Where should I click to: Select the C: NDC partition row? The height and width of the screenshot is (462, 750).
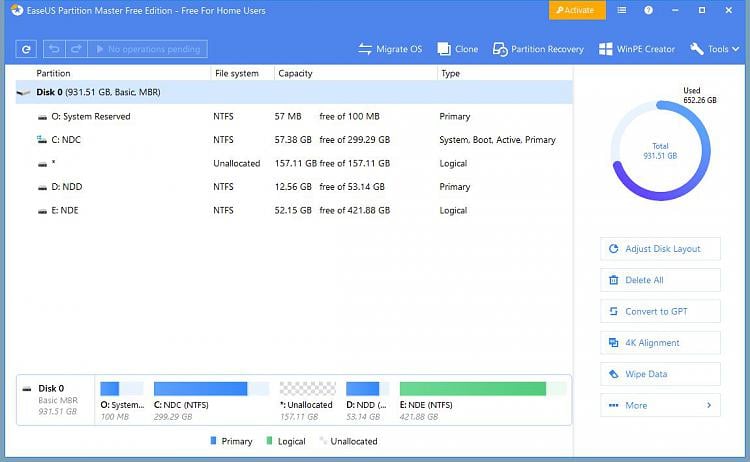(x=294, y=140)
